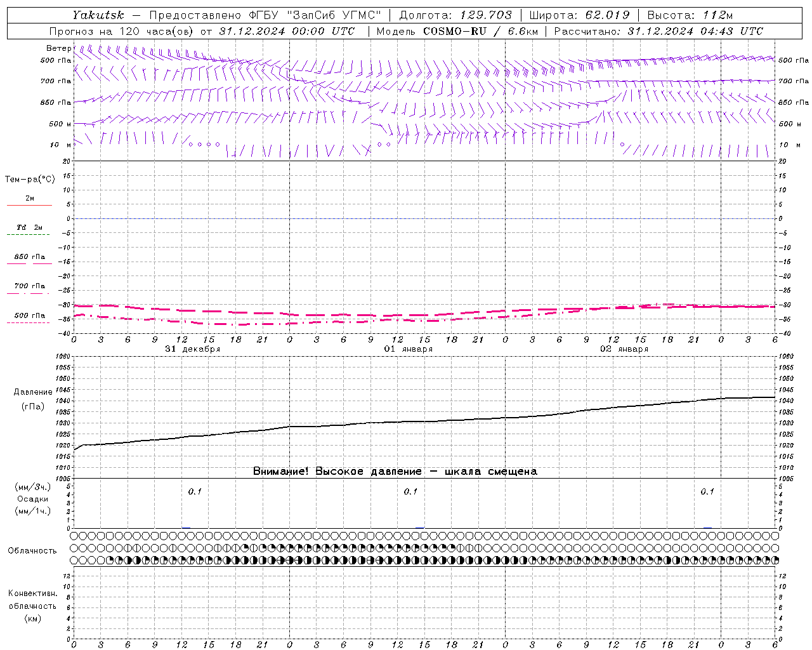
Task: Click the "01 января" date label
Action: (409, 348)
